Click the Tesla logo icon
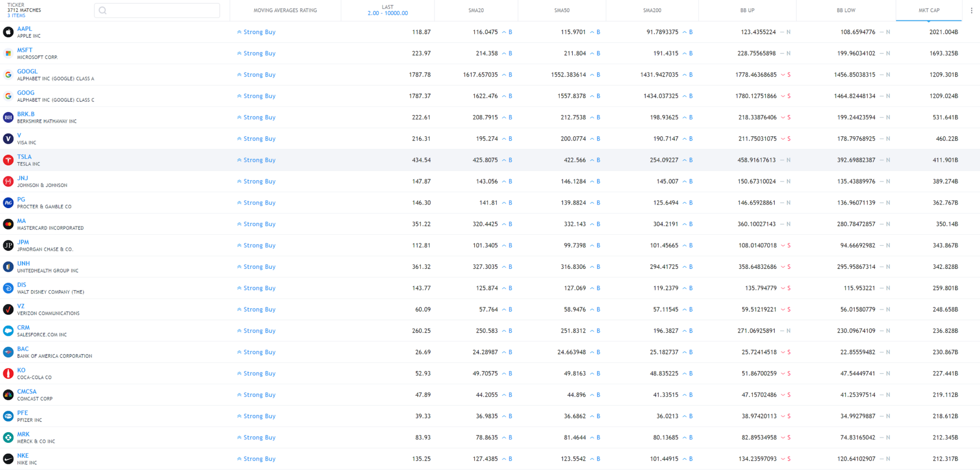Image resolution: width=980 pixels, height=471 pixels. coord(8,160)
